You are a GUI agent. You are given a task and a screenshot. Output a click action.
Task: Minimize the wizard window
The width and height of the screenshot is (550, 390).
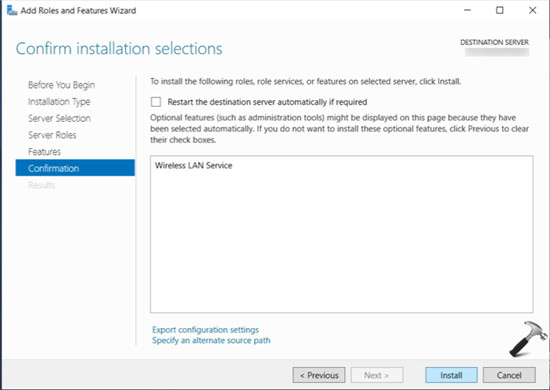(467, 10)
